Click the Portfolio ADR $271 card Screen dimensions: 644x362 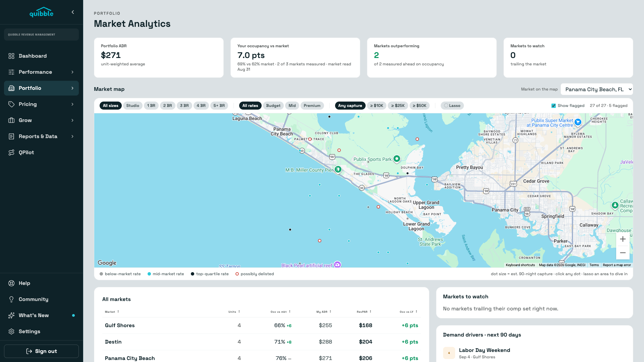159,58
